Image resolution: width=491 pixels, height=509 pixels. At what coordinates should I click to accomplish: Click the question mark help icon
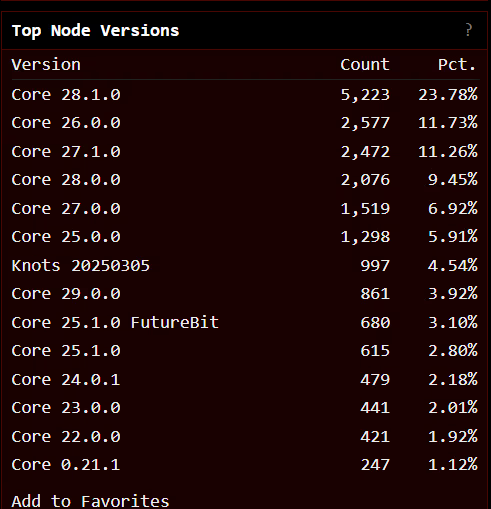click(468, 30)
